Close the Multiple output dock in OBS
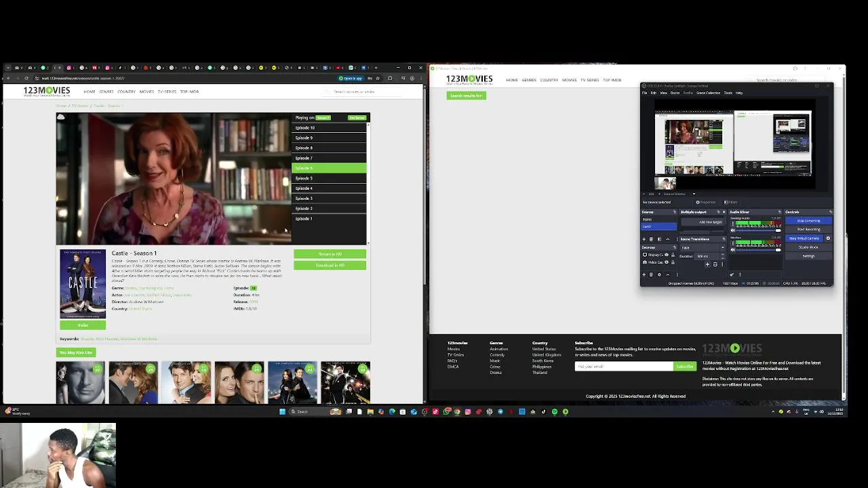The image size is (868, 488). (724, 212)
